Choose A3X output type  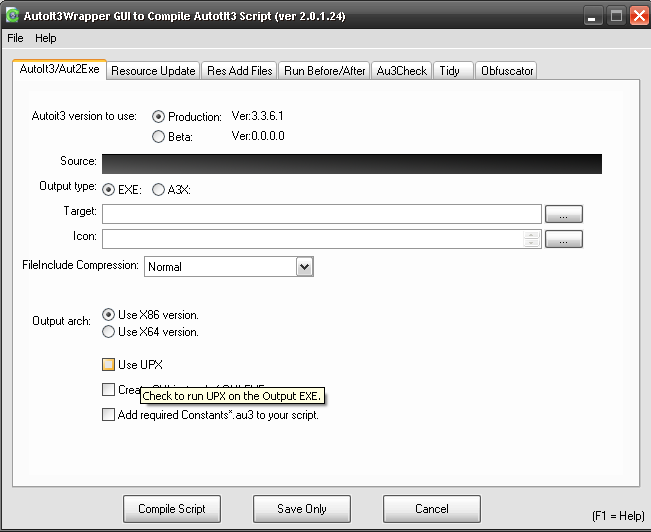[158, 189]
